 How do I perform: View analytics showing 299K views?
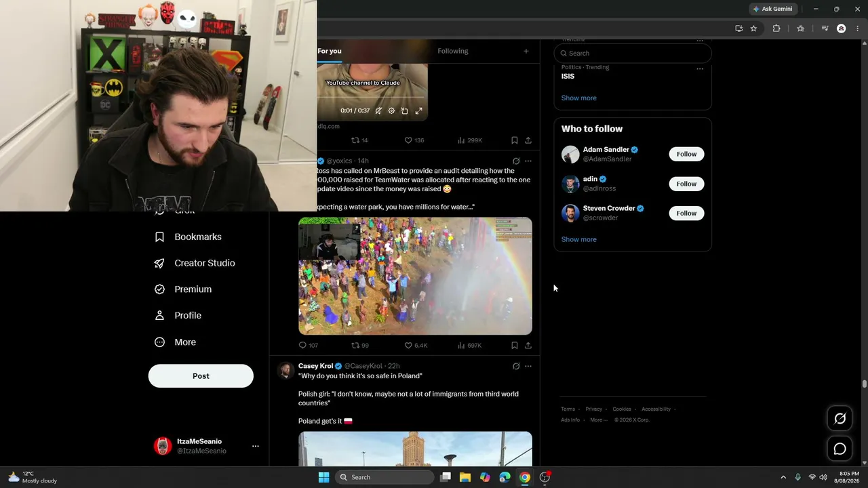[470, 140]
